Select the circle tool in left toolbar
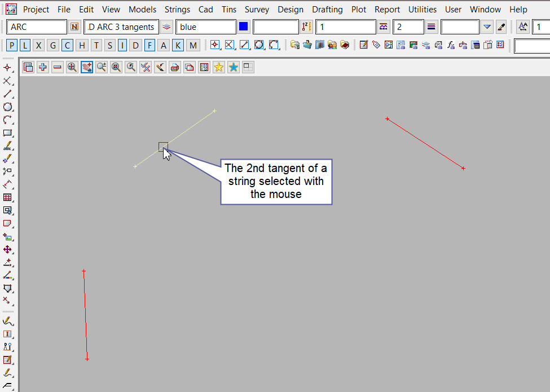 7,107
